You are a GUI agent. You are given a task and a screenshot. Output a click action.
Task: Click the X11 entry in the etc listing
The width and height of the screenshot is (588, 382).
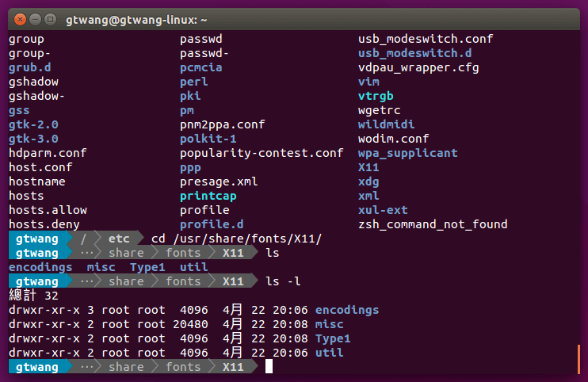point(368,167)
